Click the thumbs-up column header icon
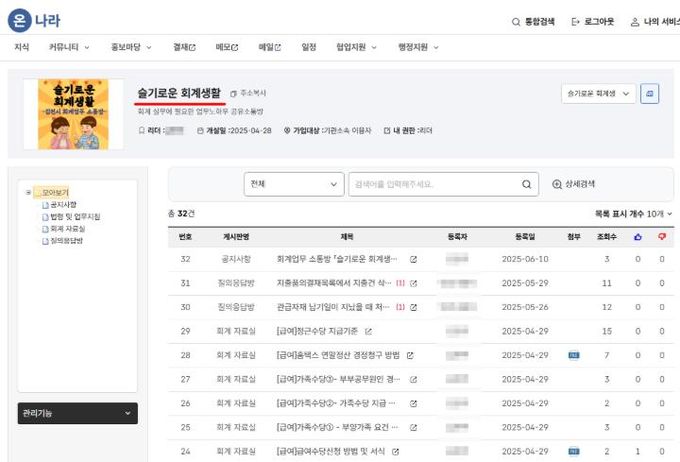The width and height of the screenshot is (680, 462). (x=638, y=237)
